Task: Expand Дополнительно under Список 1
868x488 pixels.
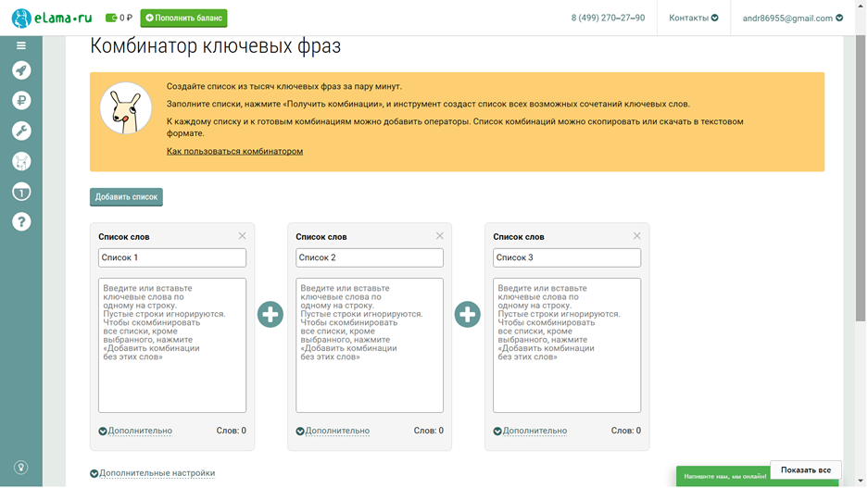Action: pyautogui.click(x=135, y=431)
